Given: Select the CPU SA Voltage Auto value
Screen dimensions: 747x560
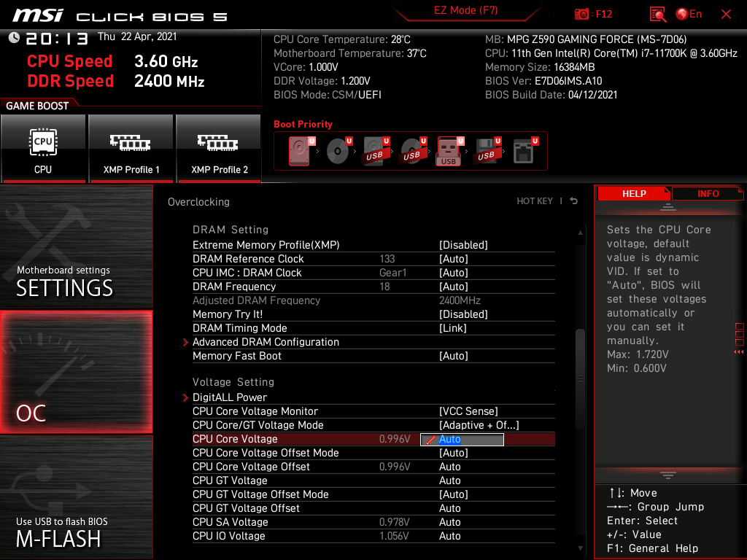Looking at the screenshot, I should click(x=449, y=522).
